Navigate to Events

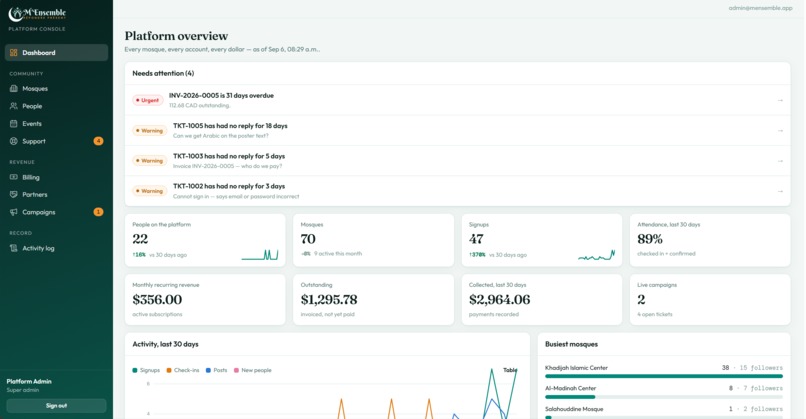(57, 123)
